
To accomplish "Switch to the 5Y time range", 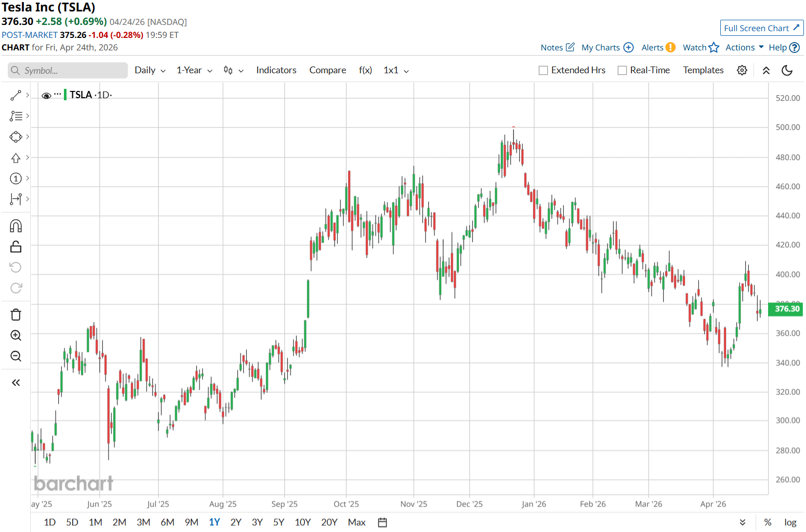I will click(279, 522).
